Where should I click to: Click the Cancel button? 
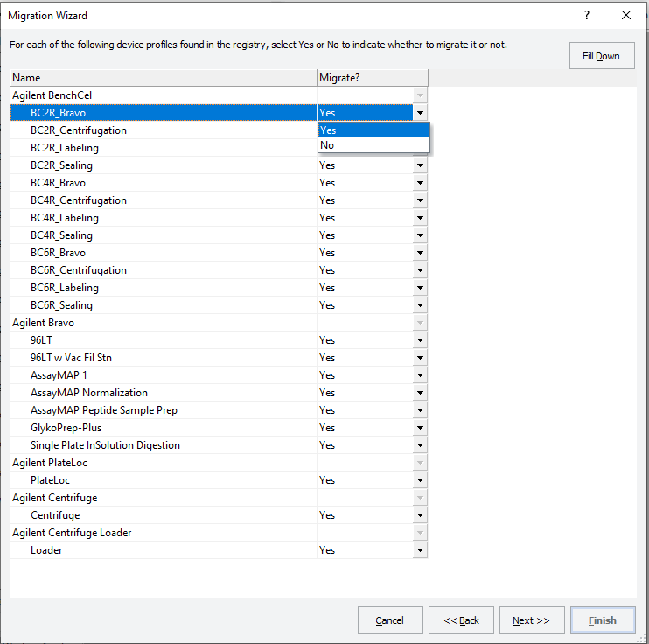pyautogui.click(x=390, y=620)
